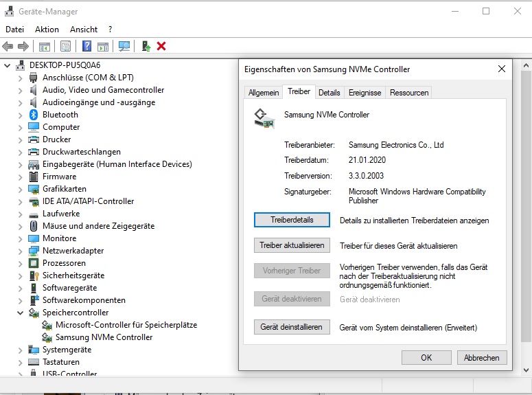Click the Grafikkarten category icon
The height and width of the screenshot is (395, 532).
tap(34, 189)
